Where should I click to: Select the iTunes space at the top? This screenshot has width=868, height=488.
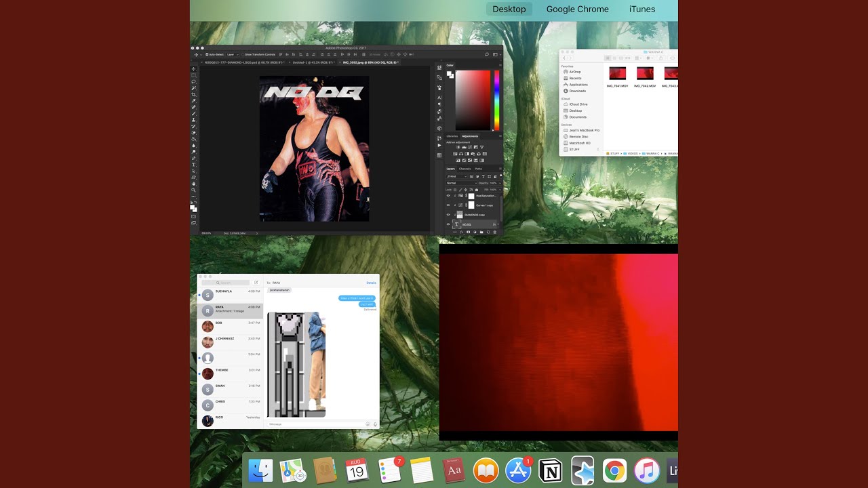pos(642,9)
